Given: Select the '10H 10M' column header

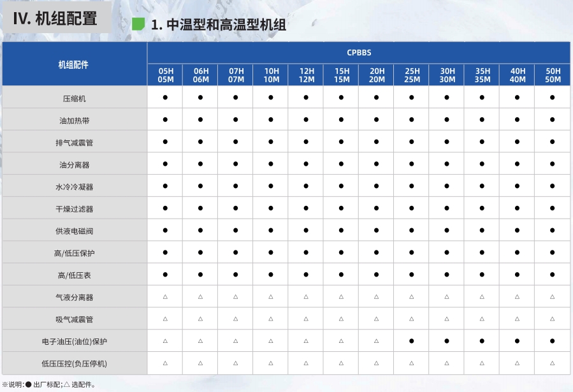Looking at the screenshot, I should point(272,75).
